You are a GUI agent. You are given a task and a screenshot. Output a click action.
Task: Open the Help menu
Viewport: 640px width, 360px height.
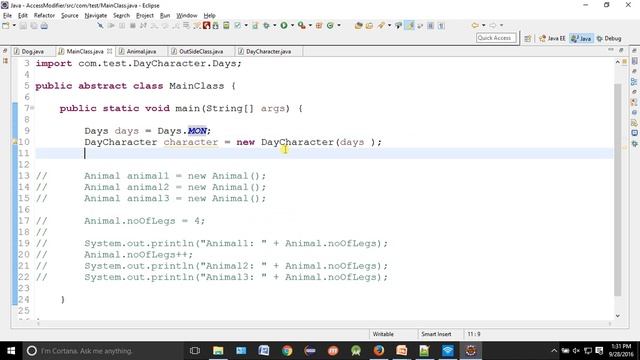click(x=209, y=16)
